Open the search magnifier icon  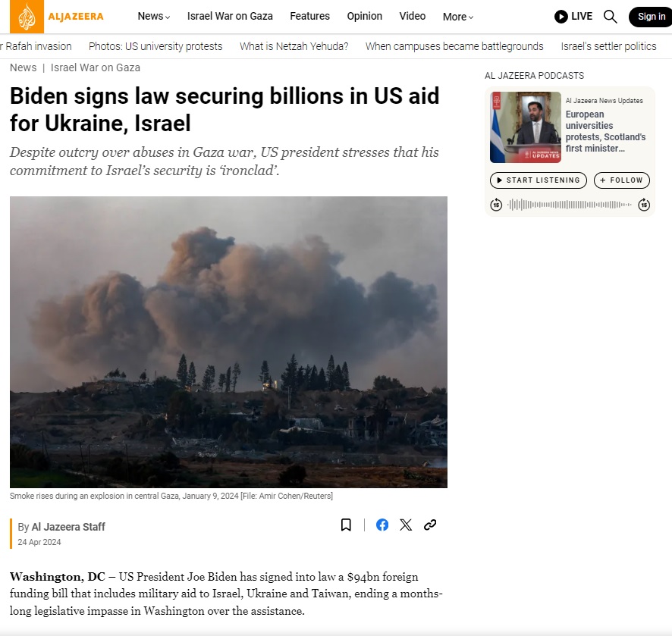click(x=610, y=17)
